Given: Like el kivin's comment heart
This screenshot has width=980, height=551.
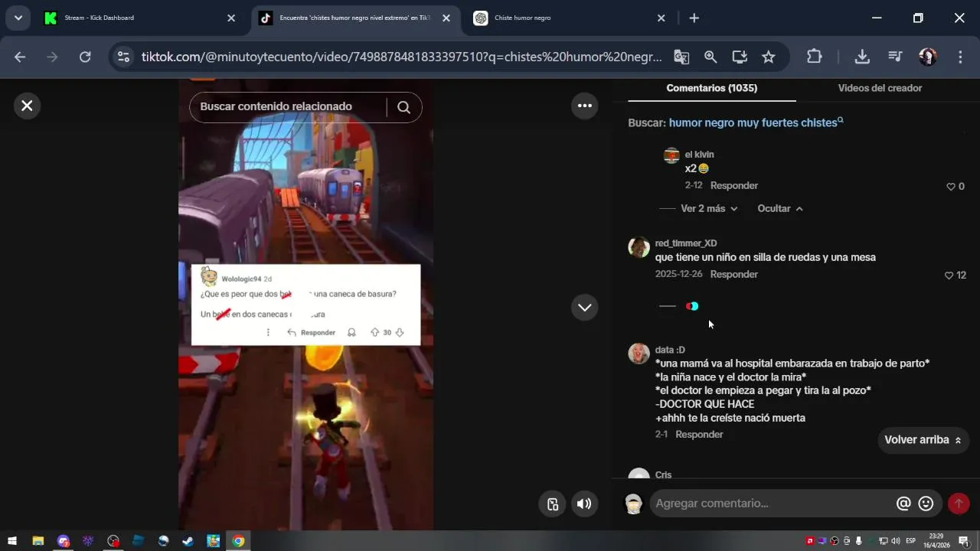Looking at the screenshot, I should click(x=951, y=187).
